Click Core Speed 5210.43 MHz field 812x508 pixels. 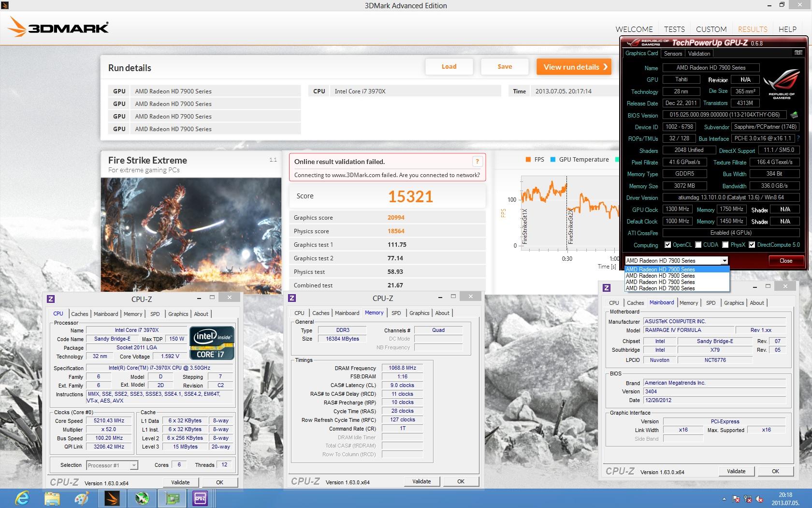tap(110, 421)
